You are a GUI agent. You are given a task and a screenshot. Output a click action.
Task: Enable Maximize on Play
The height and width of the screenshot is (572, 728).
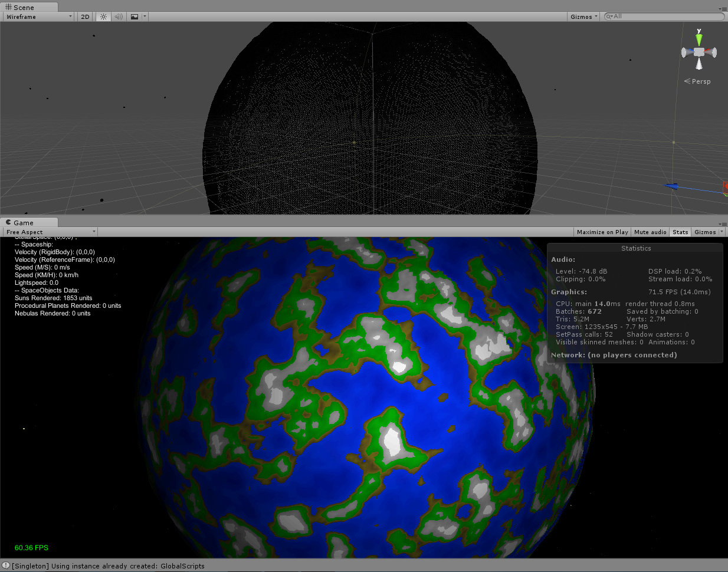pyautogui.click(x=602, y=232)
